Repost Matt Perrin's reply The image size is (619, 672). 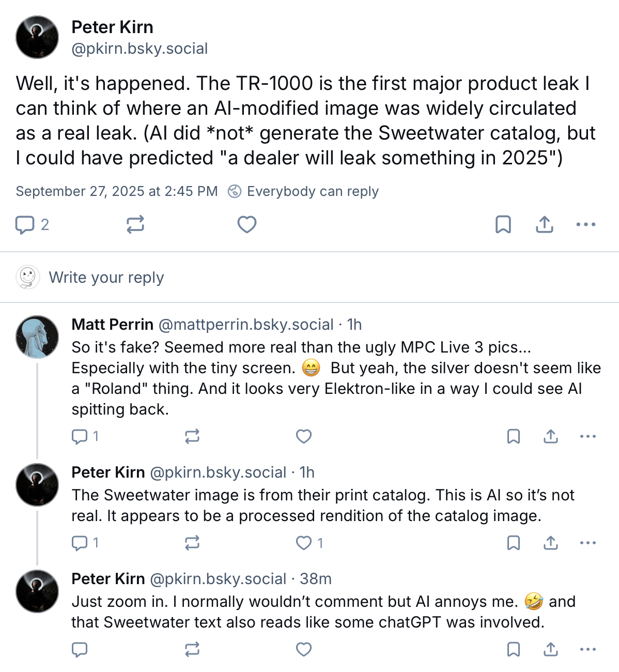[x=192, y=436]
